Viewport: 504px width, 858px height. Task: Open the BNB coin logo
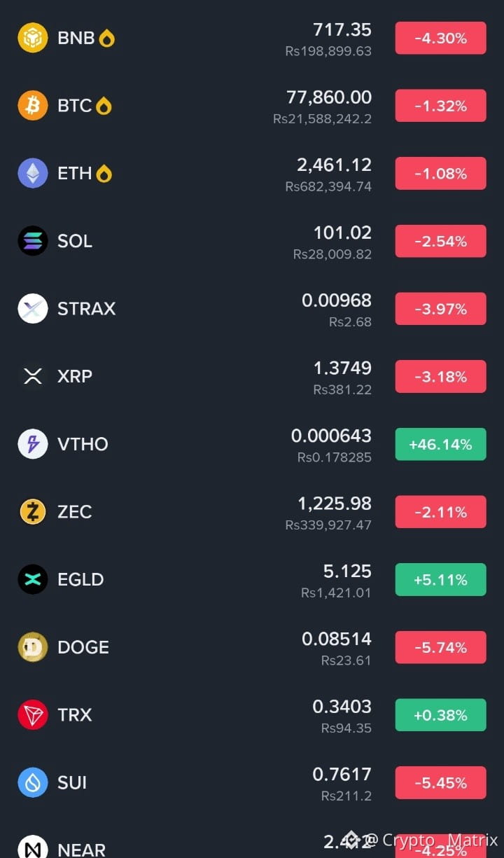[33, 38]
